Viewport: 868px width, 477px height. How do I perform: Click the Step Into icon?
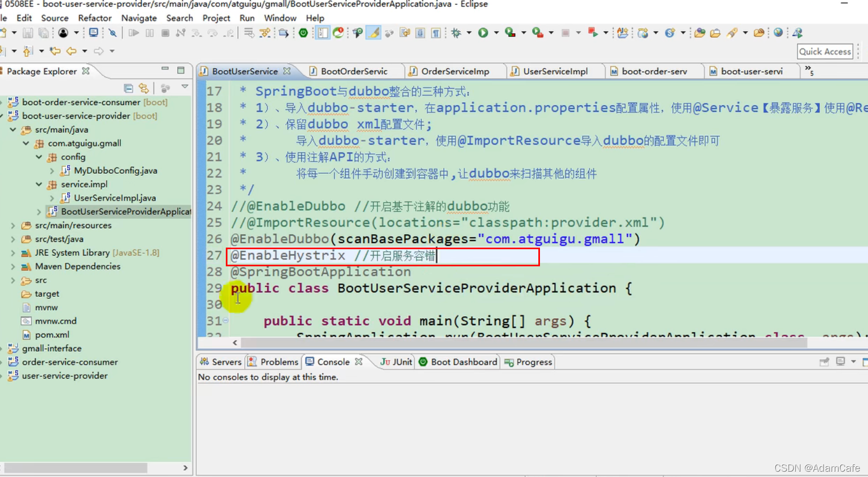click(x=197, y=33)
